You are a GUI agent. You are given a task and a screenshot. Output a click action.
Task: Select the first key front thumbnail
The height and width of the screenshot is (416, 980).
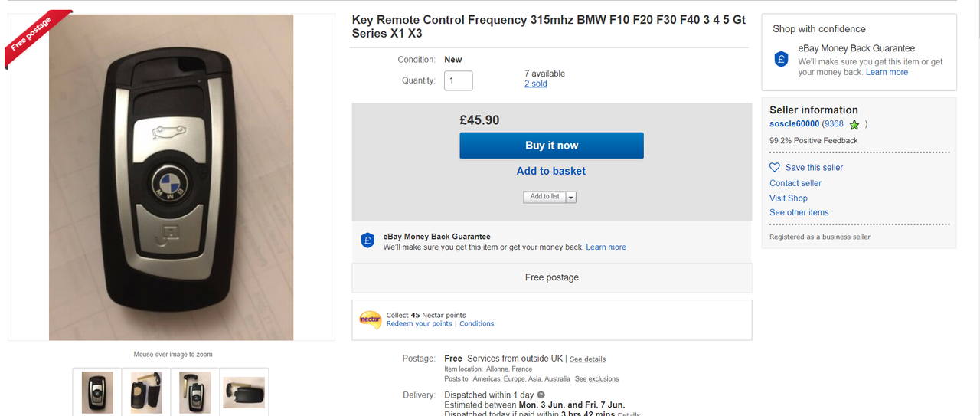tap(97, 392)
